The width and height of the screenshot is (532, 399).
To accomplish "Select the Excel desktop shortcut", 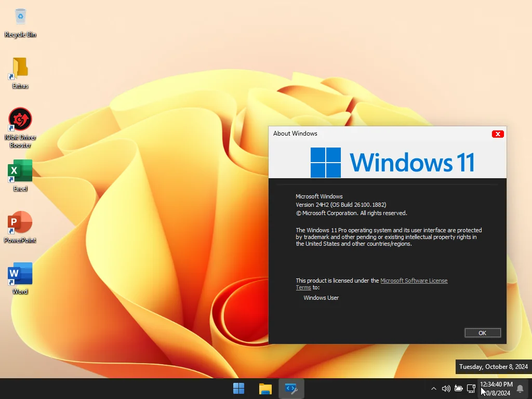I will (x=20, y=176).
